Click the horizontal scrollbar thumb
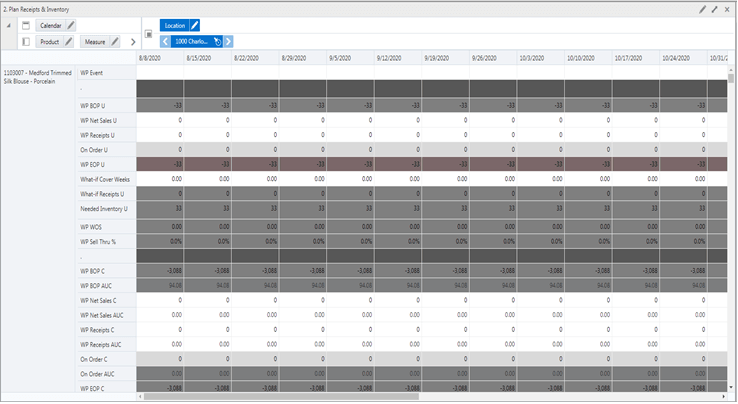738x404 pixels. pyautogui.click(x=281, y=396)
